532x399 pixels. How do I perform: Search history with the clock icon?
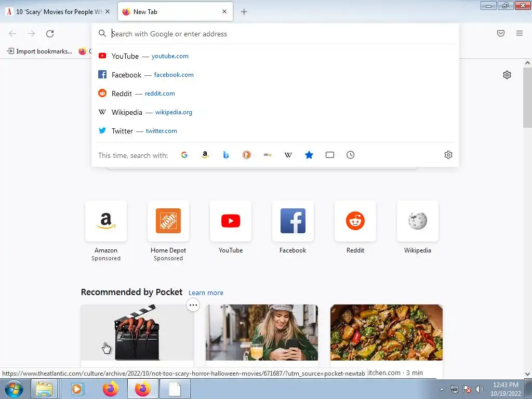[x=351, y=155]
